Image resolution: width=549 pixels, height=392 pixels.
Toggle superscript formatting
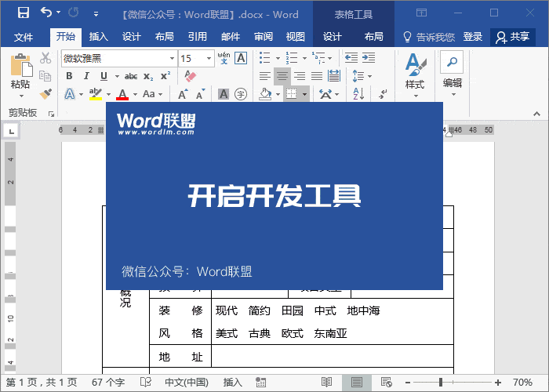click(x=165, y=76)
